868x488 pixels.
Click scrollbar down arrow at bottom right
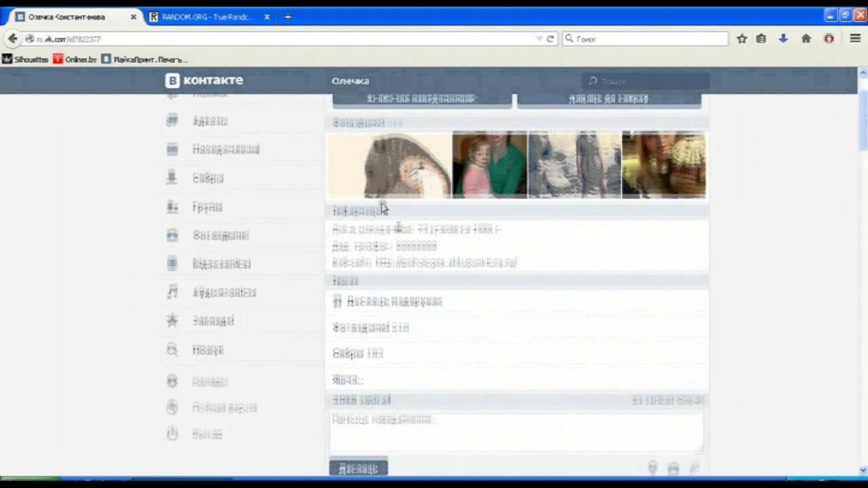coord(863,470)
